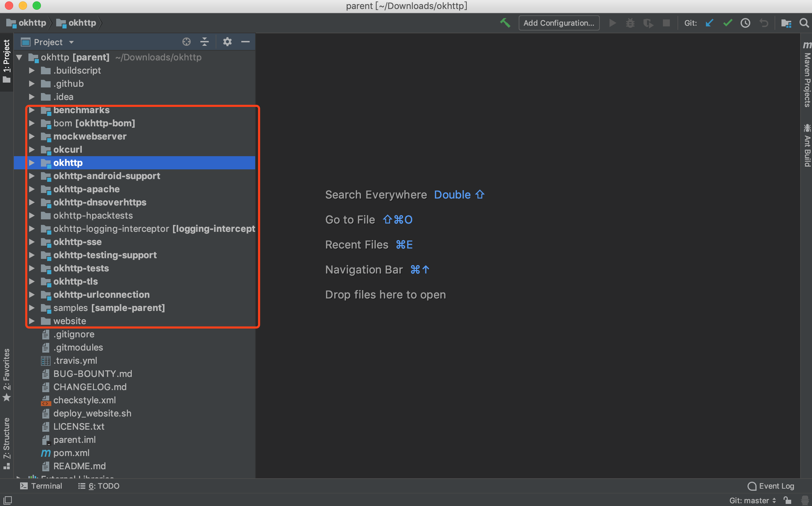This screenshot has height=506, width=812.
Task: Open the Project view dropdown
Action: point(71,42)
